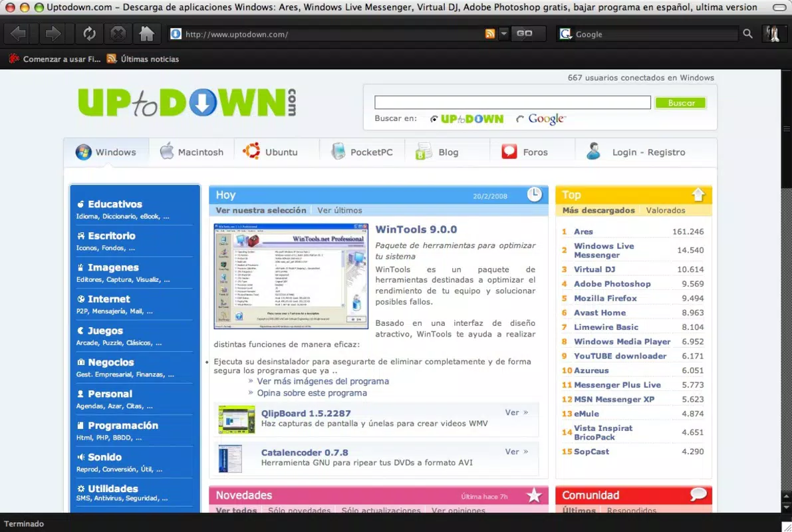The image size is (792, 532).
Task: Click the Apple logo next to Macintosh
Action: click(x=167, y=151)
